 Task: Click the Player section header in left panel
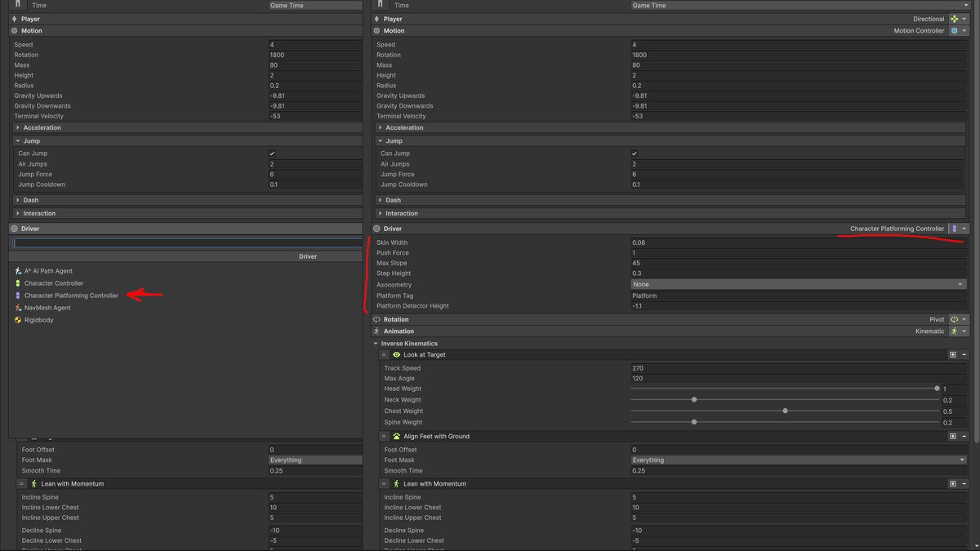pyautogui.click(x=185, y=19)
